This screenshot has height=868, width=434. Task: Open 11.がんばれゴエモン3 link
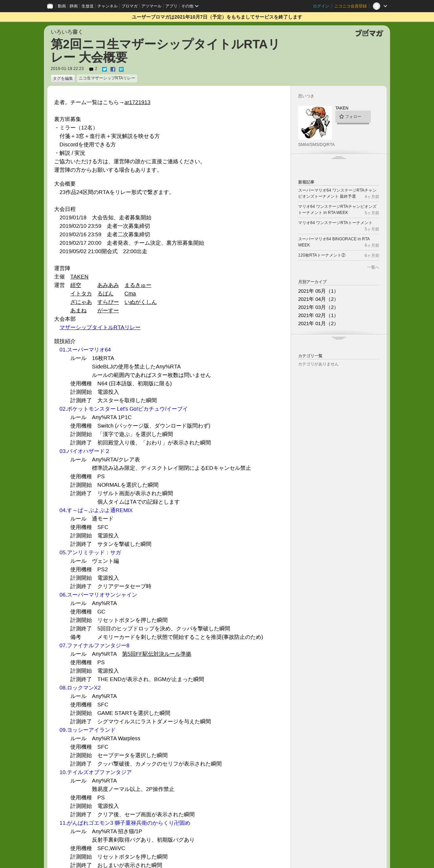point(125,823)
